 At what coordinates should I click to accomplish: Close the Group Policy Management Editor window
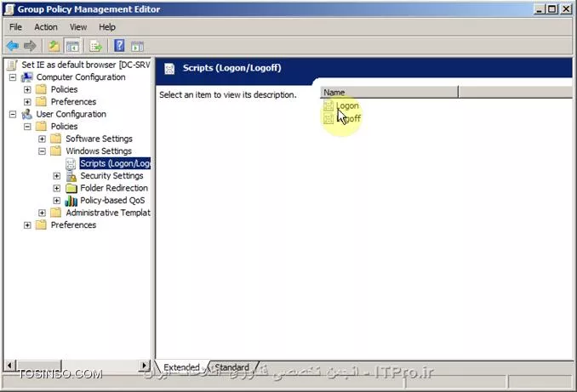click(566, 9)
